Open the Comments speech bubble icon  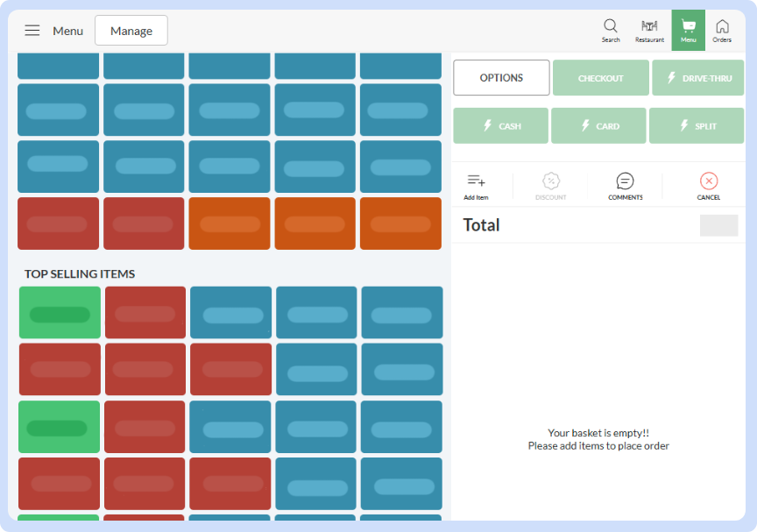625,181
